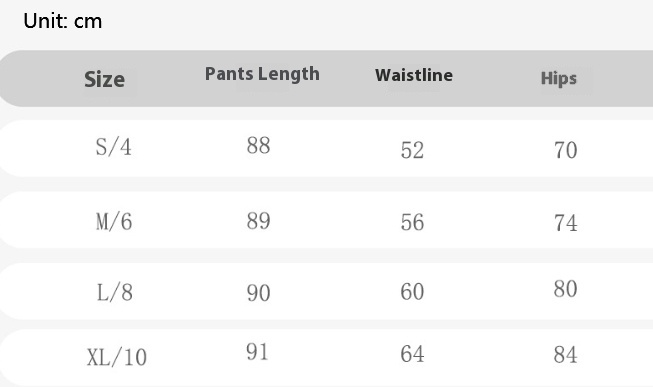The height and width of the screenshot is (387, 653).
Task: Click the Pants Length column header
Action: (262, 74)
